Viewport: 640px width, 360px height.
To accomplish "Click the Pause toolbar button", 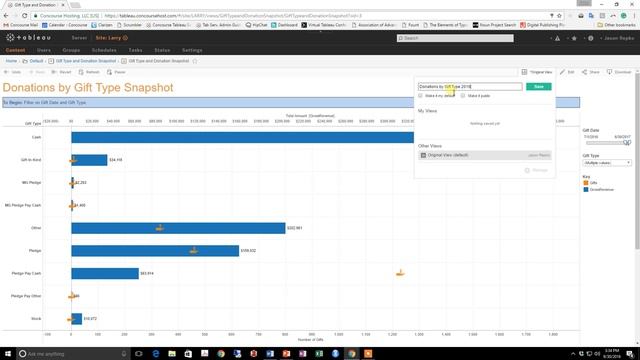I will click(116, 72).
